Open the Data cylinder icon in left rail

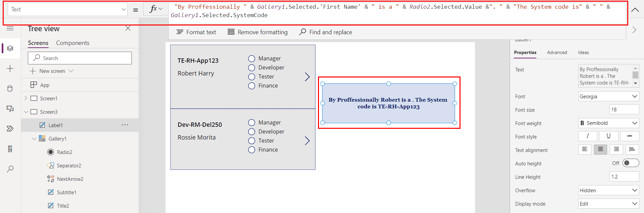[x=10, y=89]
